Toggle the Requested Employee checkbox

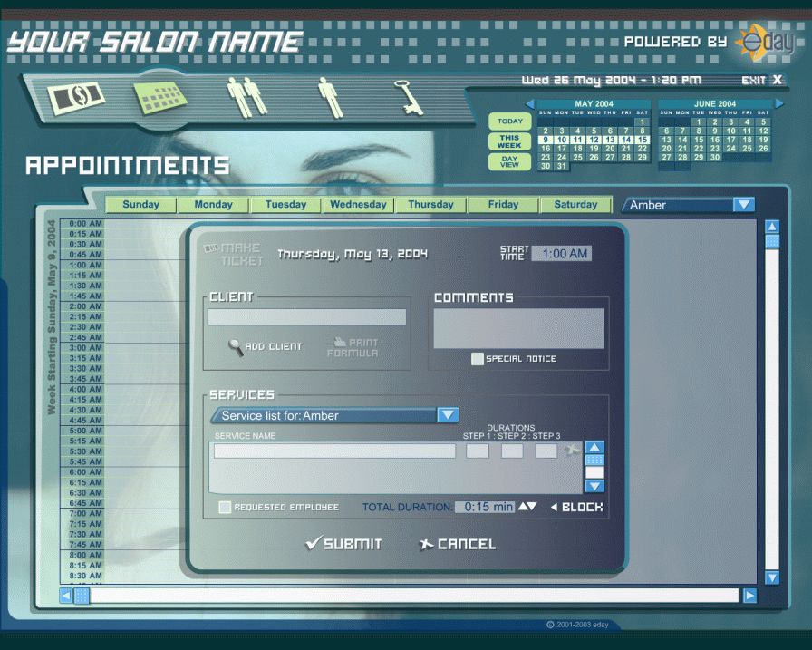point(225,508)
